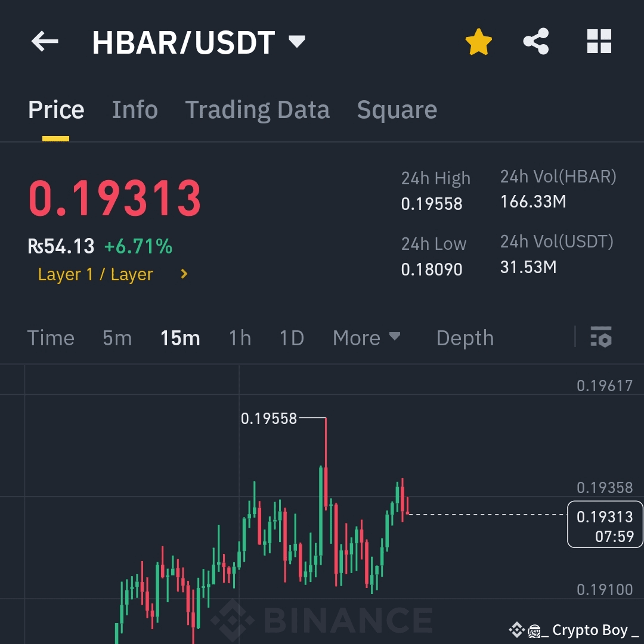Click the 24h Low value 0.18090
This screenshot has height=644, width=644.
pos(432,270)
